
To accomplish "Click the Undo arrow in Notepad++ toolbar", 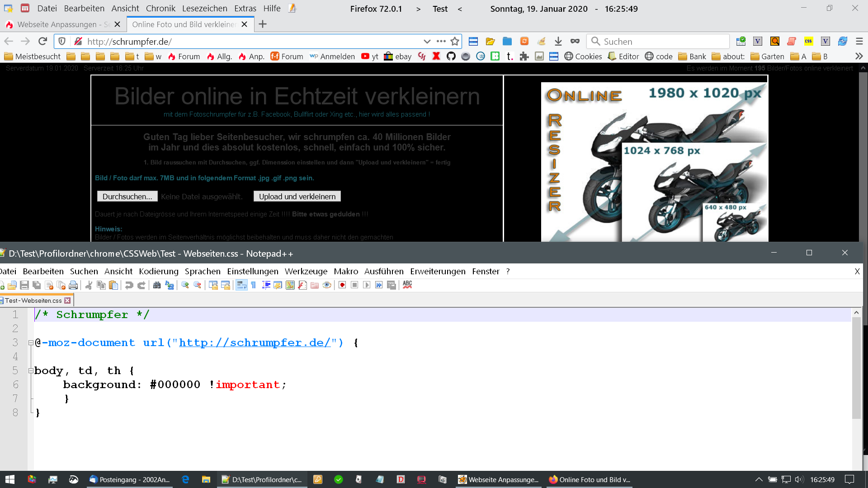I will click(129, 285).
